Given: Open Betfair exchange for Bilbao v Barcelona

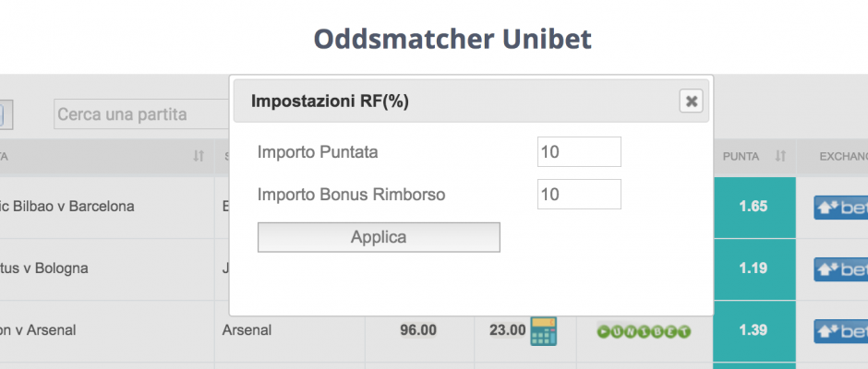Looking at the screenshot, I should [x=841, y=208].
